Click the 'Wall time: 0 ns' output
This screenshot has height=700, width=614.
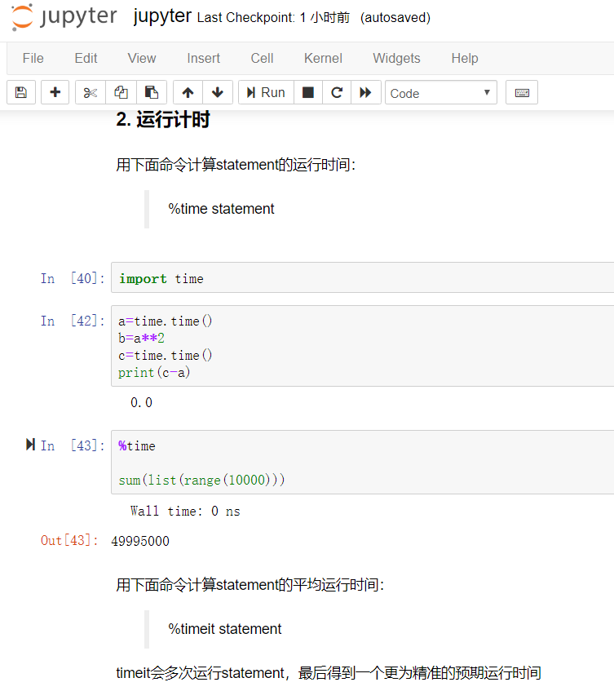click(185, 512)
